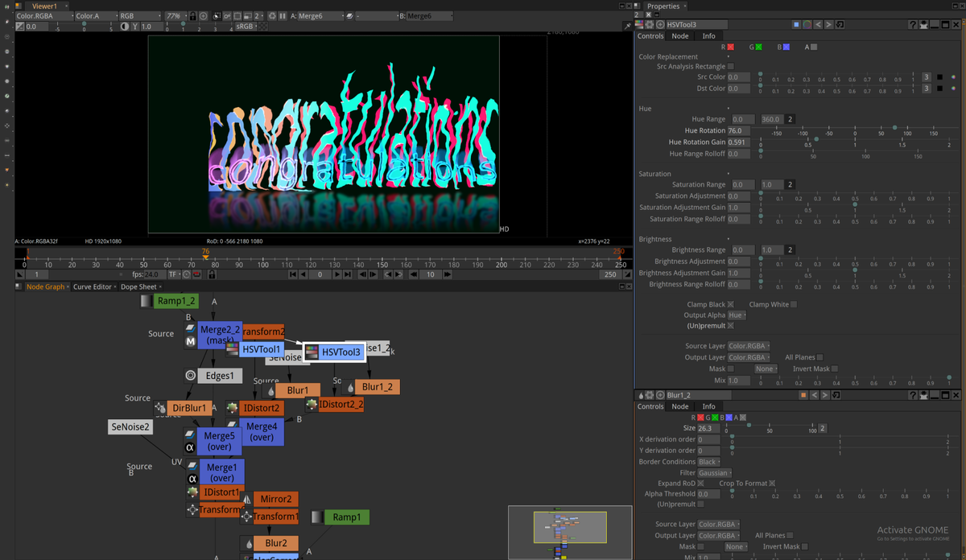
Task: Toggle the viewer clip-to-format lock icon
Action: pos(192,16)
